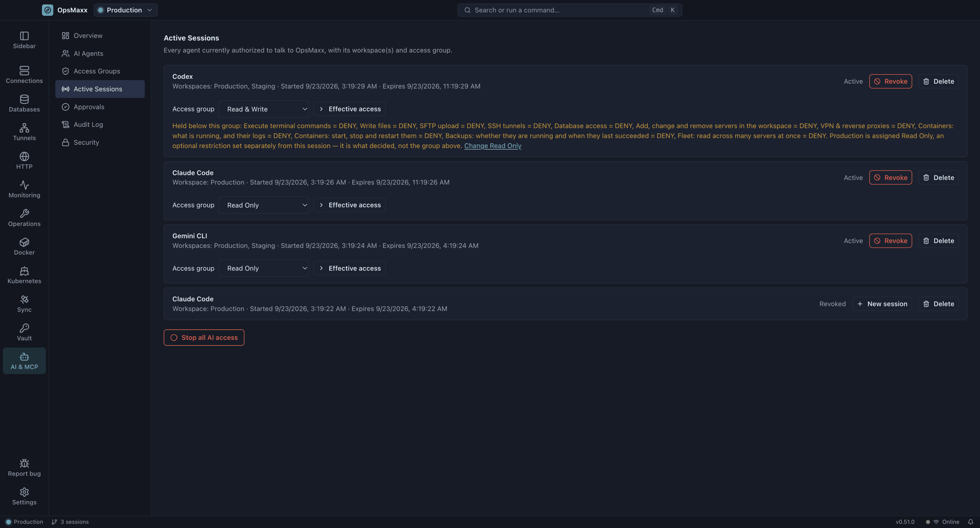The width and height of the screenshot is (980, 528).
Task: Delete the Codex session
Action: pos(938,81)
